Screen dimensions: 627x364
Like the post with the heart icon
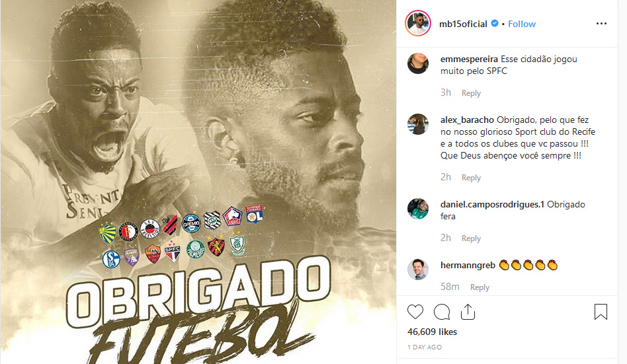[x=415, y=312]
